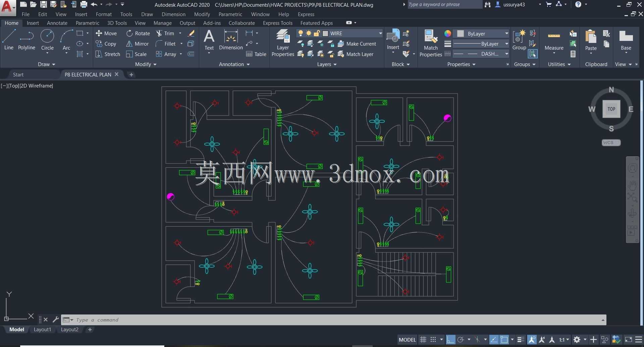Click Make Current layer button

pos(357,44)
